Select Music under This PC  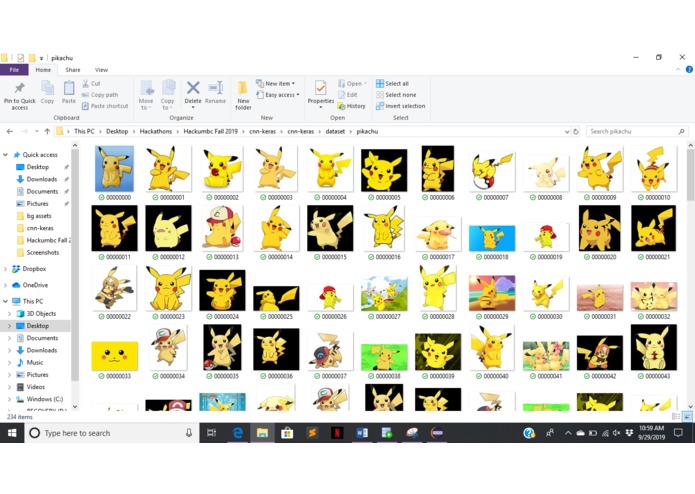(x=35, y=362)
